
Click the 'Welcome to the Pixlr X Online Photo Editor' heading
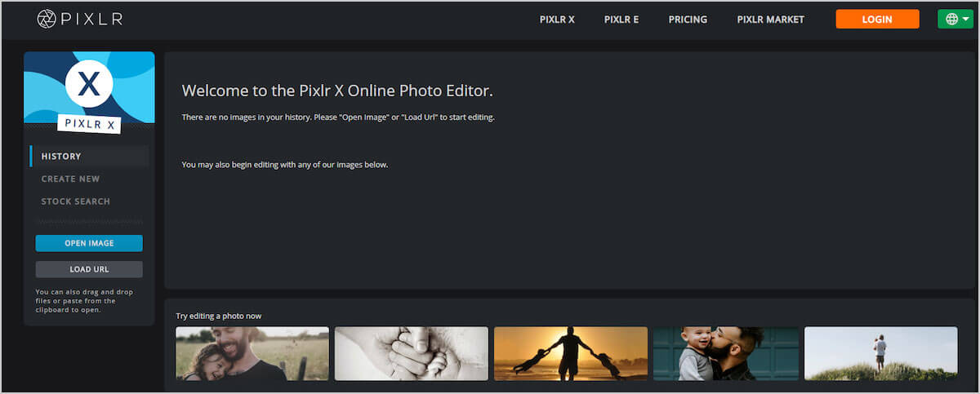click(x=337, y=91)
